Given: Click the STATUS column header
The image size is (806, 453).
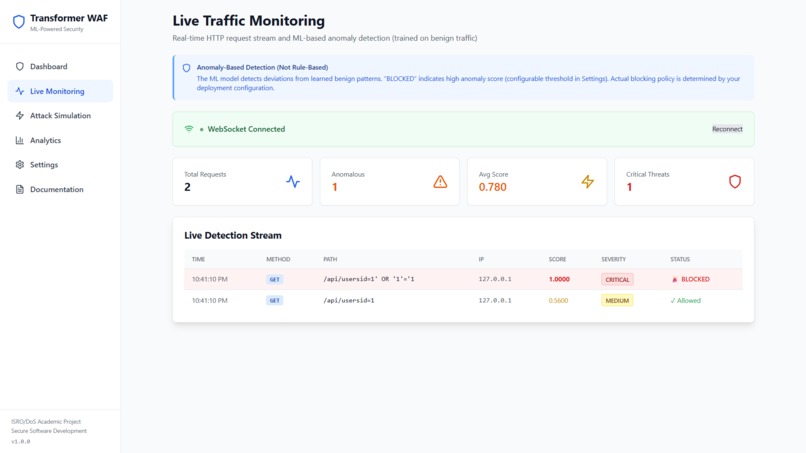Looking at the screenshot, I should pos(680,260).
